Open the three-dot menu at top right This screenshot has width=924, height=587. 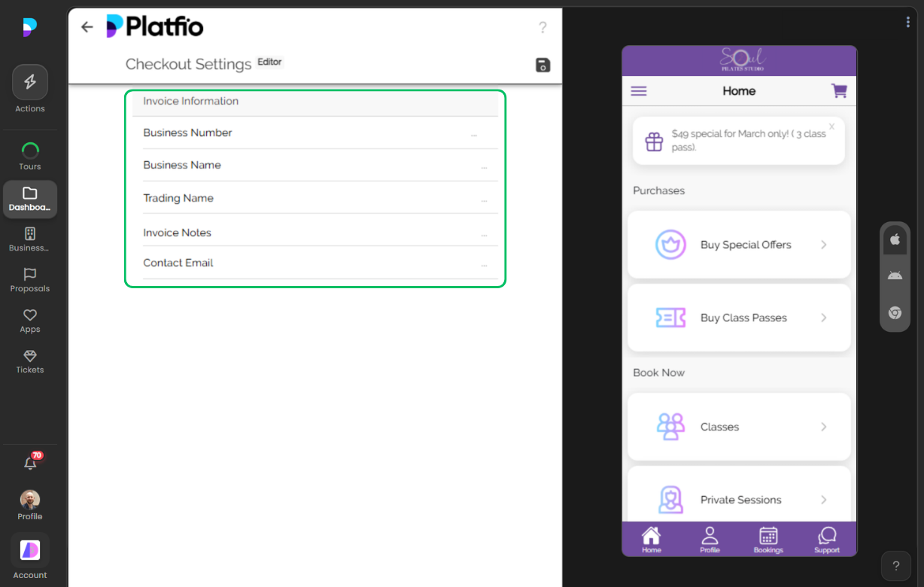coord(907,21)
